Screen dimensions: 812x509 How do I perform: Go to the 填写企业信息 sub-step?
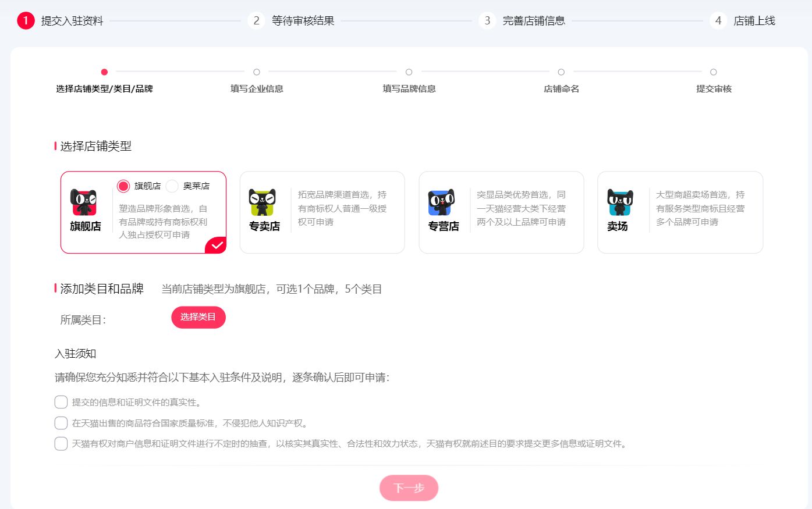coord(257,72)
